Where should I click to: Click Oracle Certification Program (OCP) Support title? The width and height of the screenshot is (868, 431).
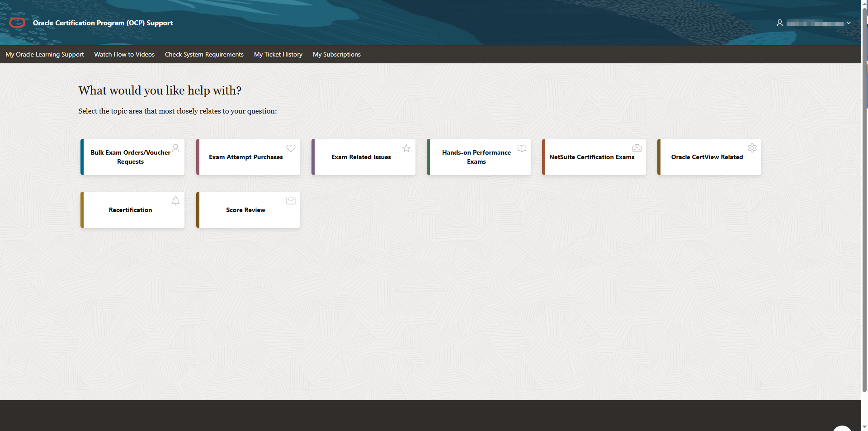(103, 23)
